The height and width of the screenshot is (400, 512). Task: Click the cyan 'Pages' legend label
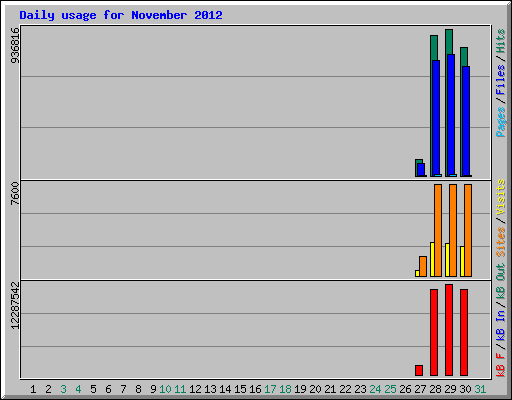[500, 122]
